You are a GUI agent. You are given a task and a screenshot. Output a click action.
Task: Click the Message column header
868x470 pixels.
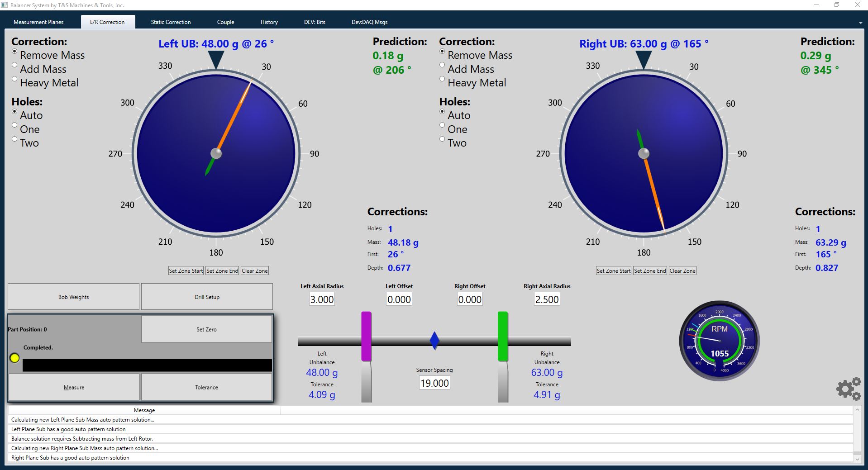point(144,410)
